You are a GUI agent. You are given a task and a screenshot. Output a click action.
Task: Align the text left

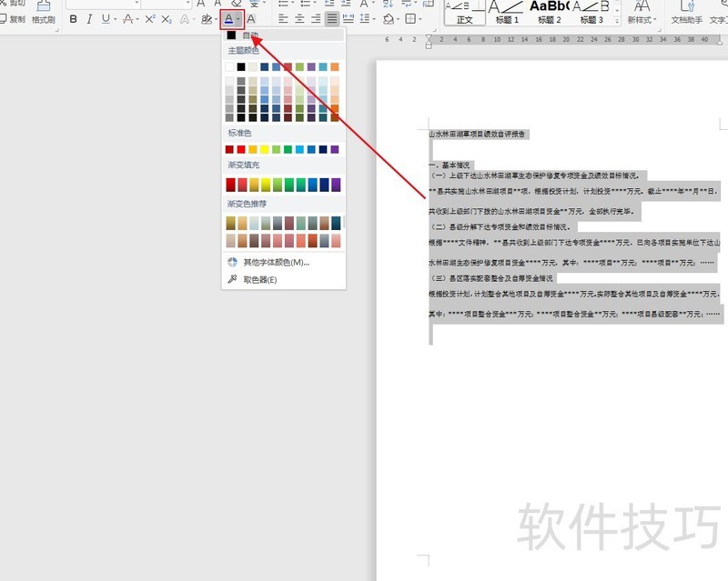pos(283,19)
